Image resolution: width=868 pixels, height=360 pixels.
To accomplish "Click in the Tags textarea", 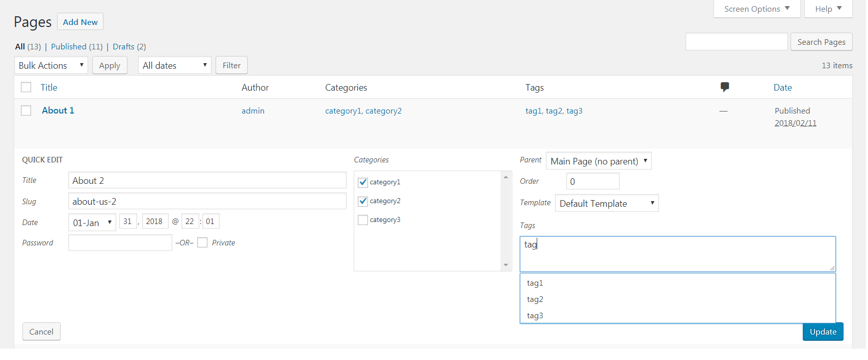I will pos(677,254).
